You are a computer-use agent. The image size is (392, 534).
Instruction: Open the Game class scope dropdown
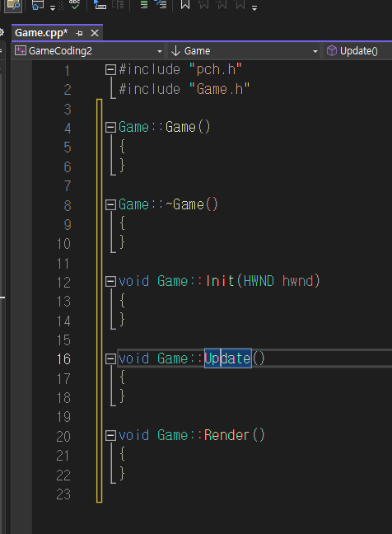pyautogui.click(x=245, y=51)
